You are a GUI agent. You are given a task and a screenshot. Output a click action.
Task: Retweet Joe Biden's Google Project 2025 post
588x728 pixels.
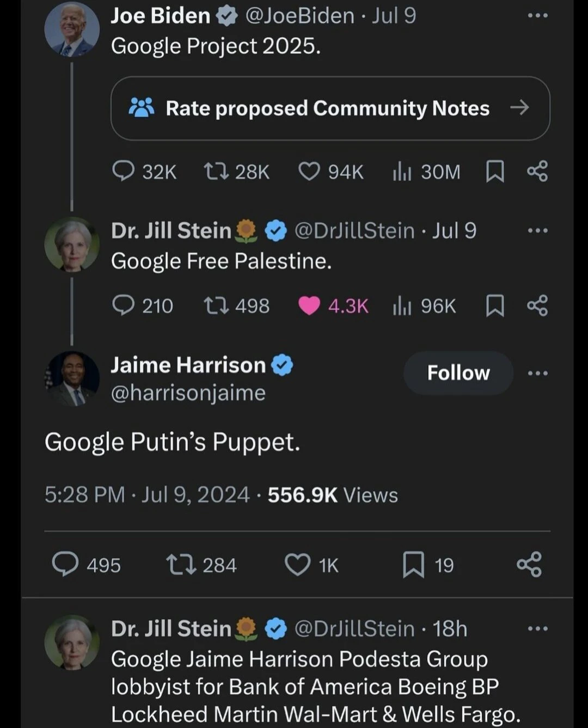(213, 172)
